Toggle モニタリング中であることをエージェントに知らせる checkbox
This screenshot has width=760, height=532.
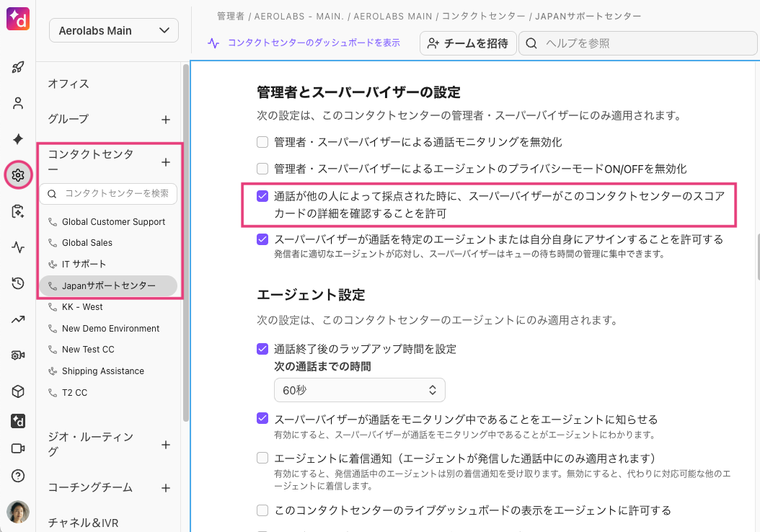[262, 419]
